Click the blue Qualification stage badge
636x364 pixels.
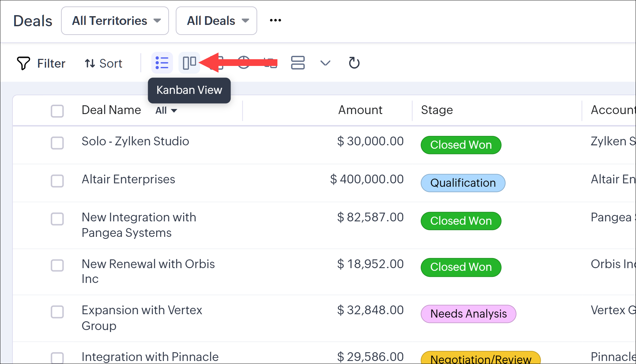(x=463, y=183)
